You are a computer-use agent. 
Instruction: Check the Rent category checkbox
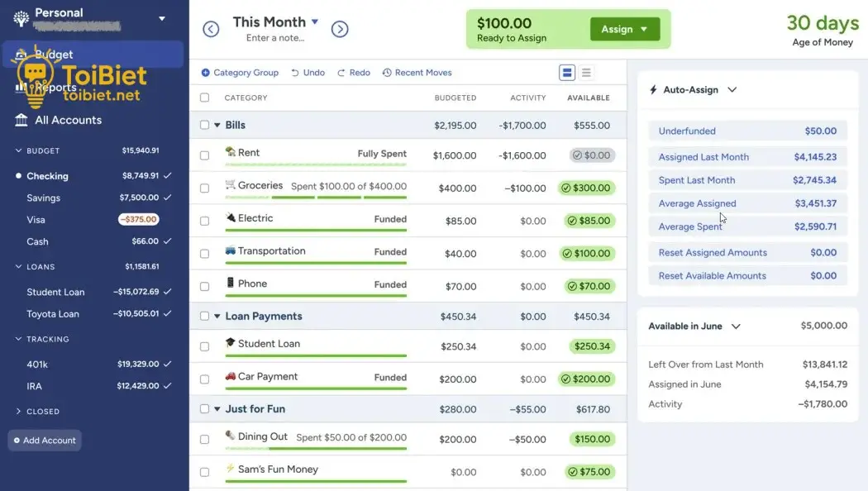coord(205,155)
